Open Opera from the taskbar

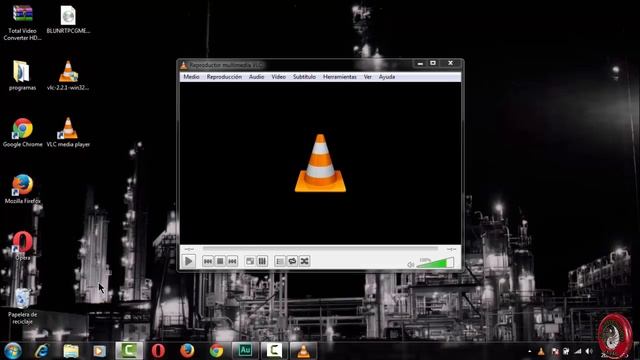[158, 351]
